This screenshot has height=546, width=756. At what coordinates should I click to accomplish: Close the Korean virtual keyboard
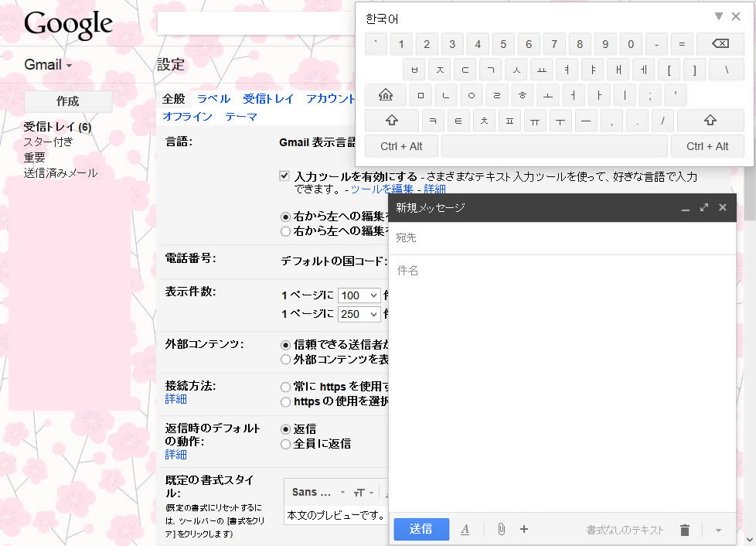(x=736, y=16)
